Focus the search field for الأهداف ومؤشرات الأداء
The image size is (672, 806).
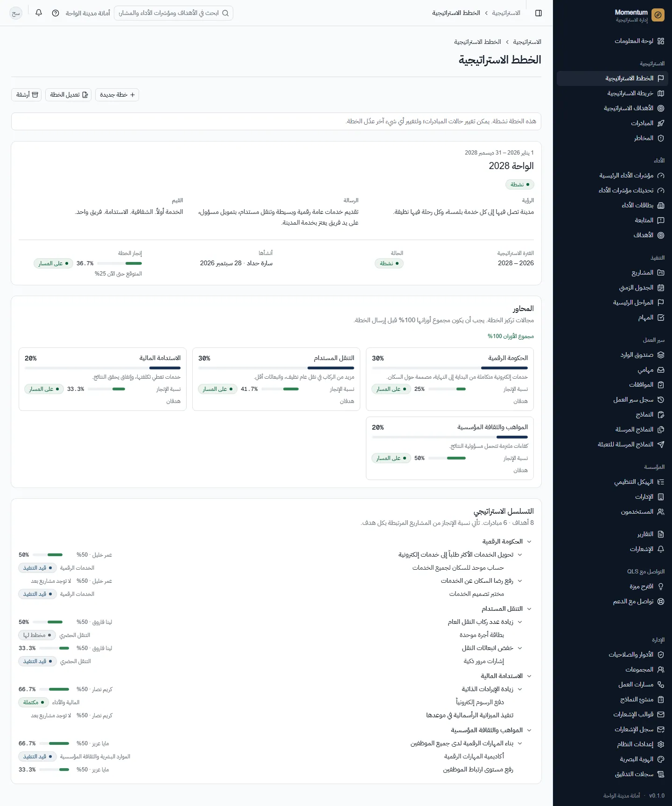pyautogui.click(x=173, y=13)
